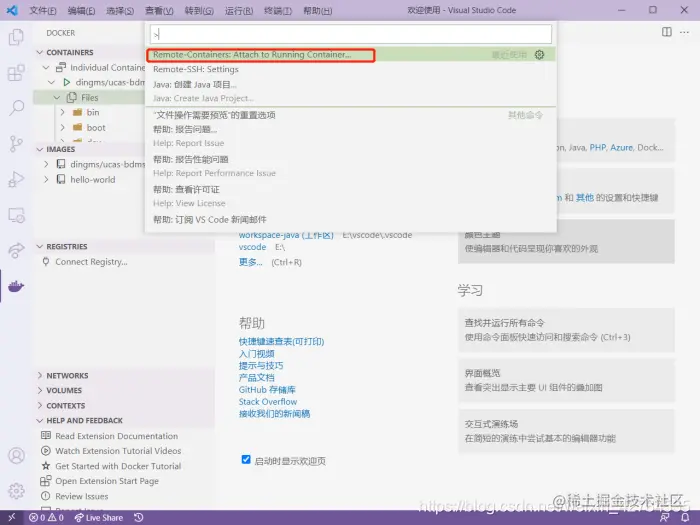The width and height of the screenshot is (700, 525).
Task: Click notifications bell in status bar
Action: 685,517
